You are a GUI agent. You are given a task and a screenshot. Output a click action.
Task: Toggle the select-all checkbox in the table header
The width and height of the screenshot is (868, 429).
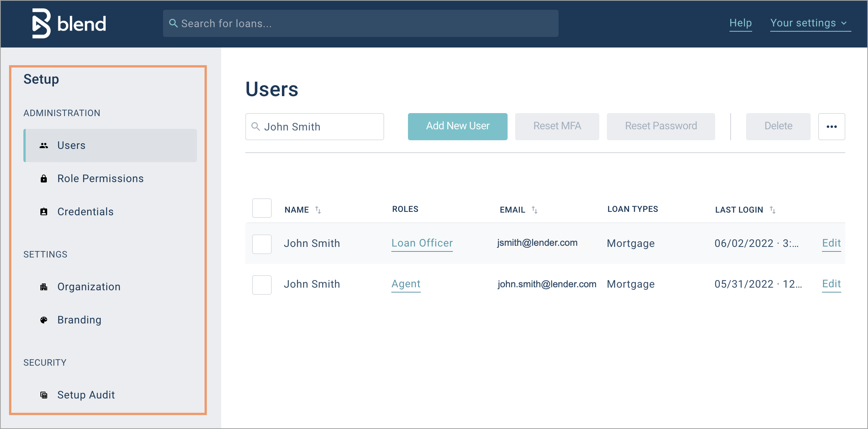[x=262, y=208]
